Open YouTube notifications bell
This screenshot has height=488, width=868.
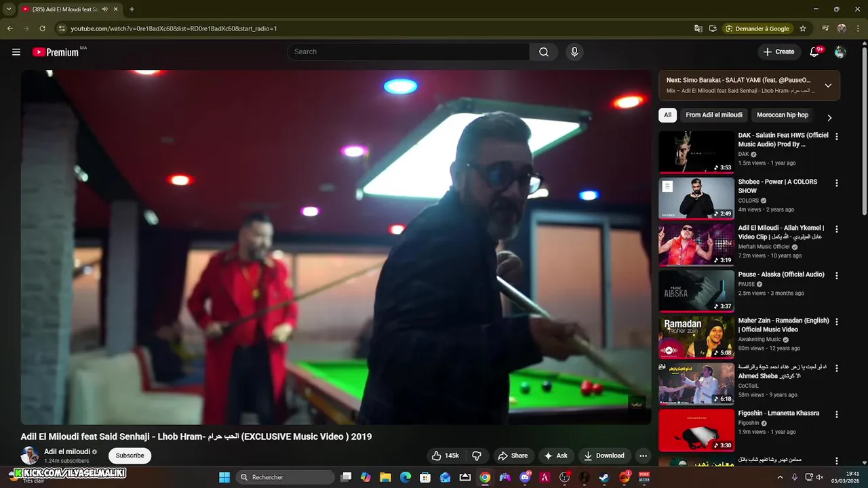point(815,52)
